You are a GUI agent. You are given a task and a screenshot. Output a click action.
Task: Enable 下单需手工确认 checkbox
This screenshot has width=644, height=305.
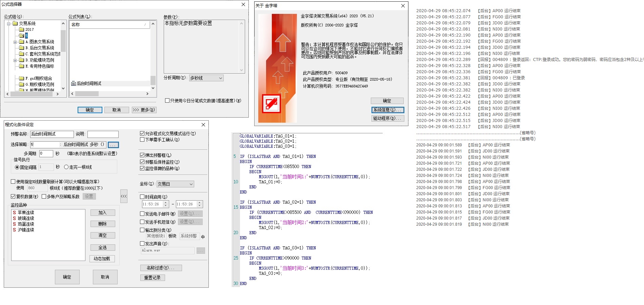(142, 140)
